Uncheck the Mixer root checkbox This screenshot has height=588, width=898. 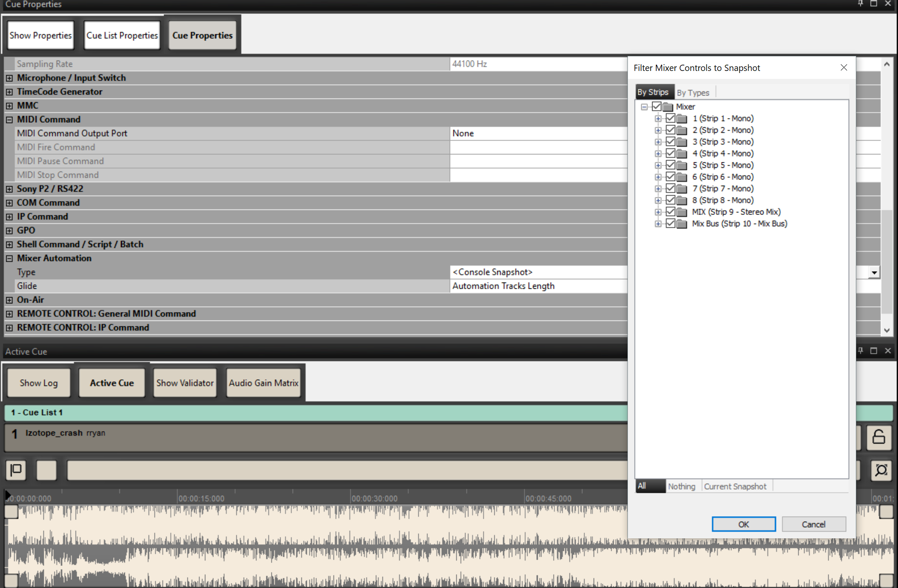point(657,106)
